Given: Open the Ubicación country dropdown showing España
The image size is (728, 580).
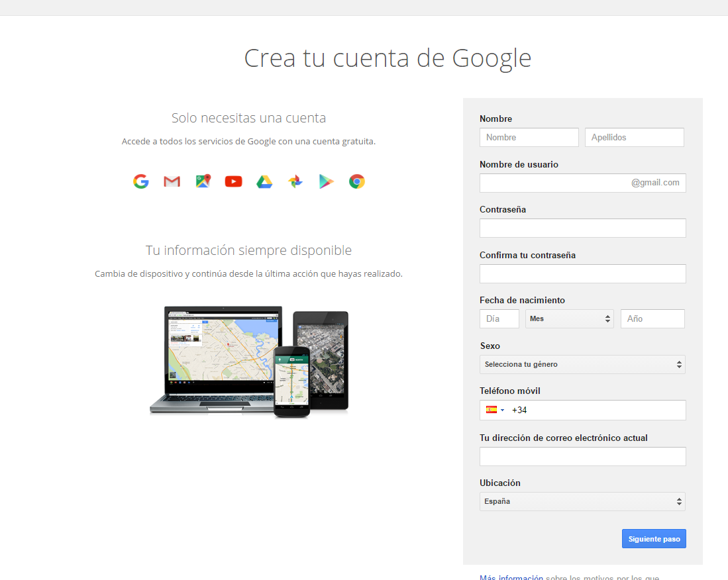Looking at the screenshot, I should point(582,501).
